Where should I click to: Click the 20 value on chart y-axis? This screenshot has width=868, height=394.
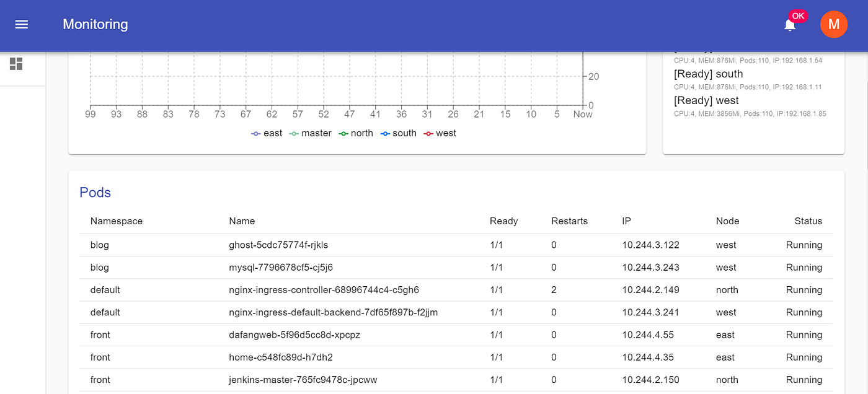point(593,77)
